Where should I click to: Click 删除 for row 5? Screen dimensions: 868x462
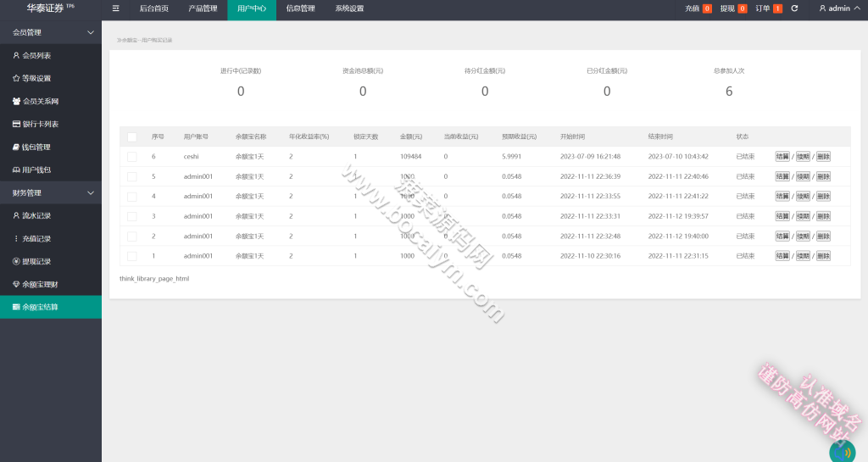pos(823,176)
